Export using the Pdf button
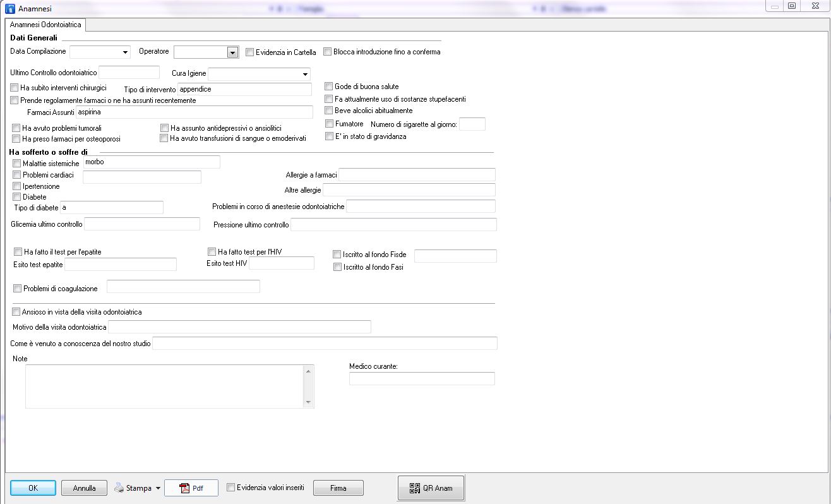This screenshot has height=504, width=831. (x=191, y=488)
